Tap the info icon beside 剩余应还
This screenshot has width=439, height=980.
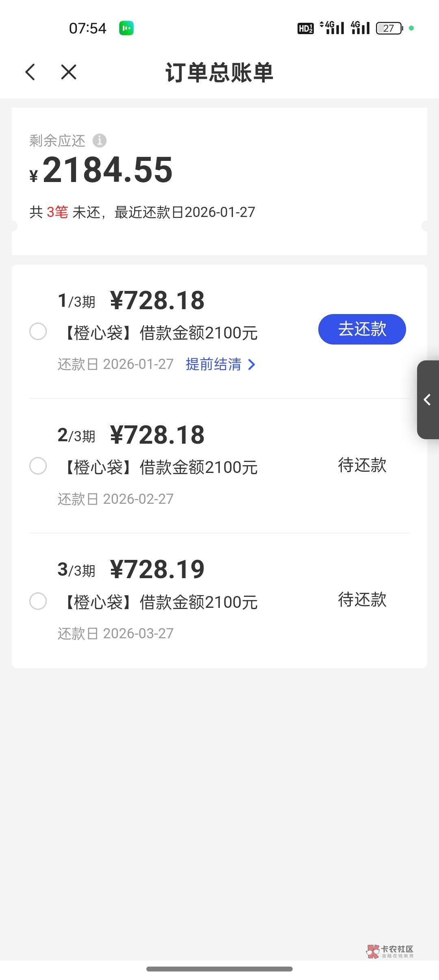point(100,141)
